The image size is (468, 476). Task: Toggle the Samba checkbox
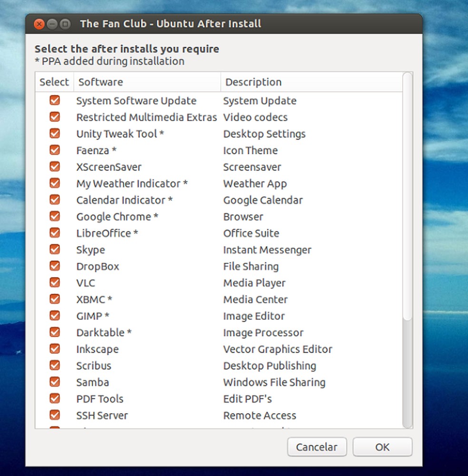click(55, 382)
